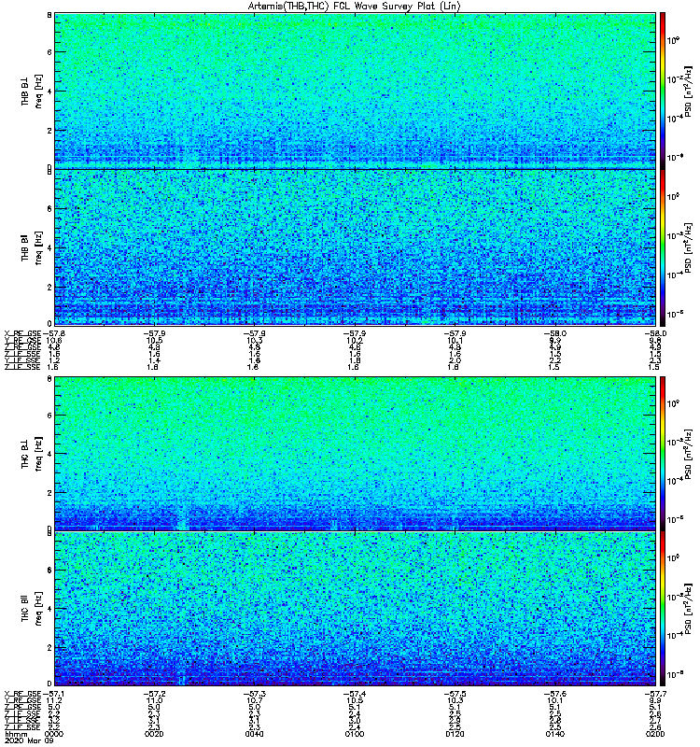
Task: Click 'PSD [nT²/Hz]' label of THB B⊥ color bar
Action: pos(688,91)
